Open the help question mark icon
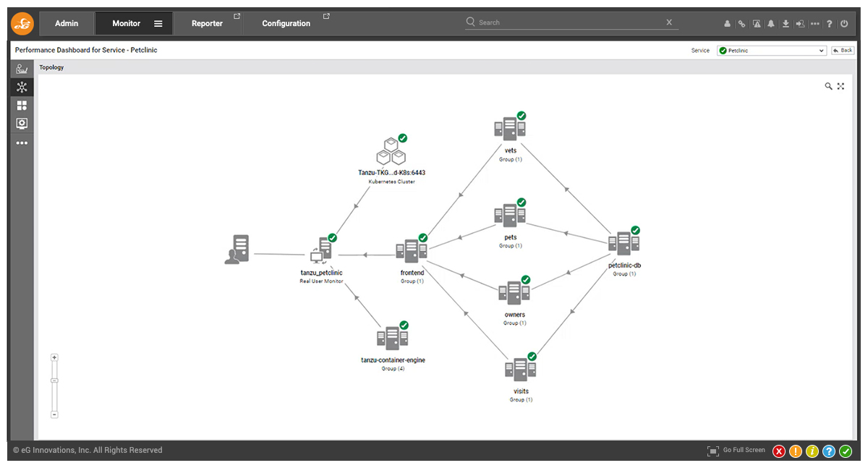868x468 pixels. 830,24
